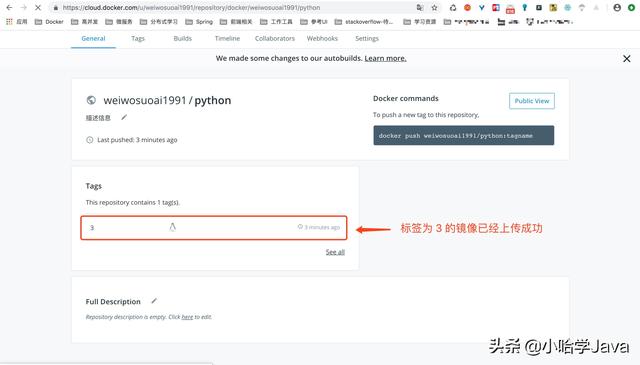Dismiss the autobuilds notice with X
640x365 pixels.
pyautogui.click(x=627, y=59)
